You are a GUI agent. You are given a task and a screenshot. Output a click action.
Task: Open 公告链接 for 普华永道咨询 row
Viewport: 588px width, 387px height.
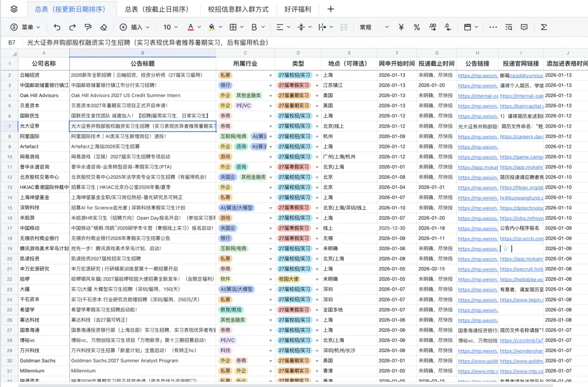478,167
